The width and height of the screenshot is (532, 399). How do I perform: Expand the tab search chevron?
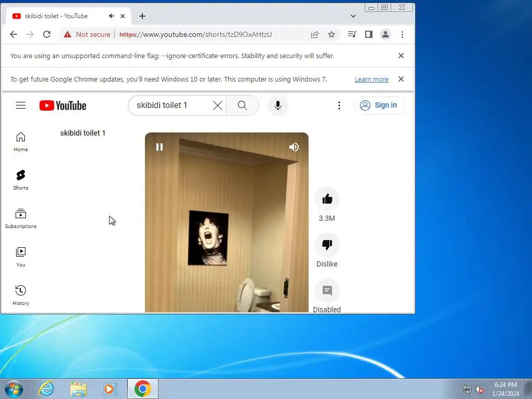pos(353,16)
